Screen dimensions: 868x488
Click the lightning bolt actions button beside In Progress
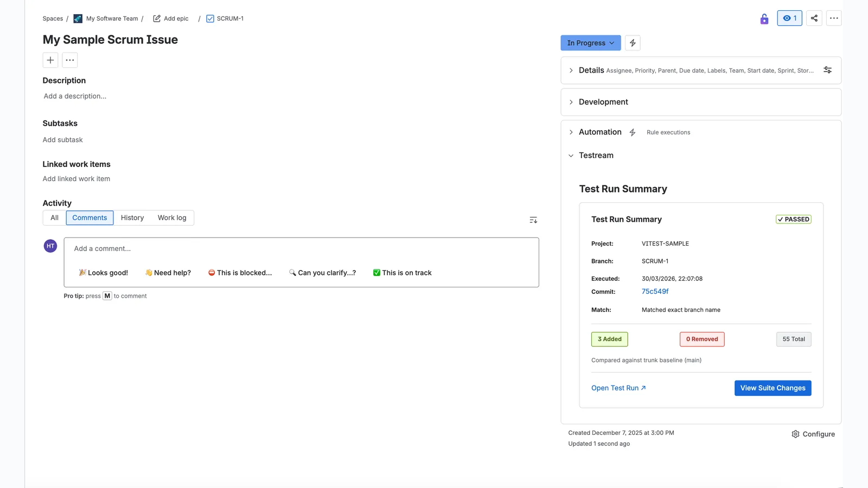(633, 43)
